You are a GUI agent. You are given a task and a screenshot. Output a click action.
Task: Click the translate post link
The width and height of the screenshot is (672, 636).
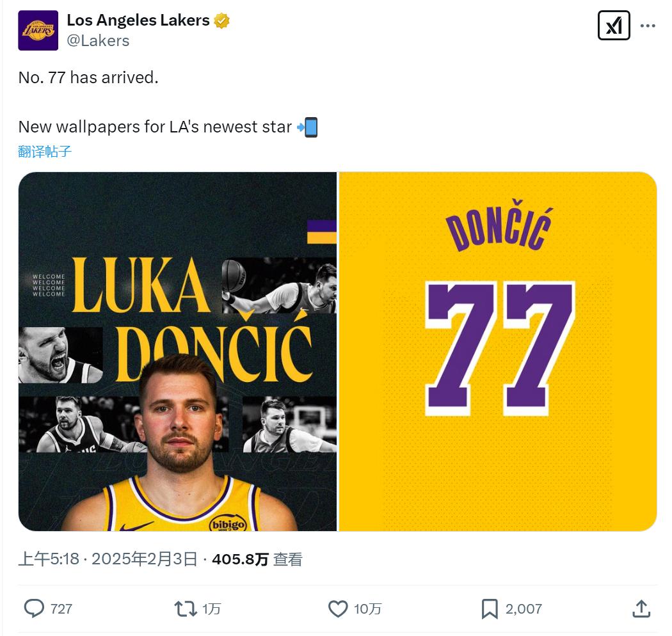point(45,152)
